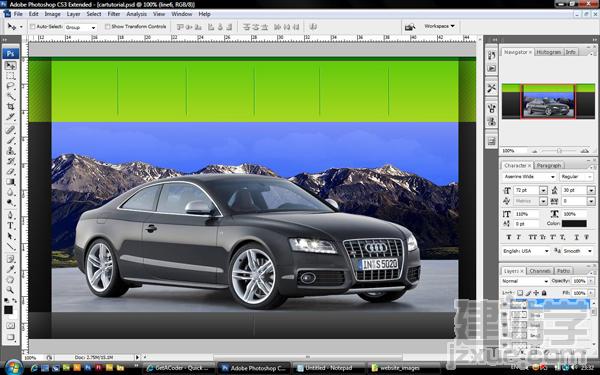Toggle Small Caps in Character panel
The width and height of the screenshot is (600, 375).
click(x=543, y=237)
